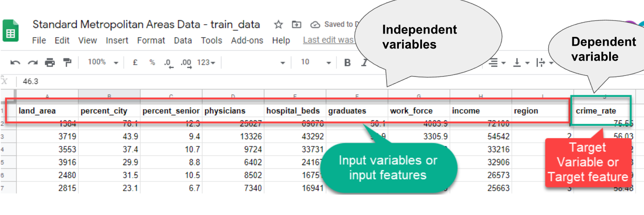Open the zoom 100% dropdown
The image size is (644, 215).
coord(103,62)
